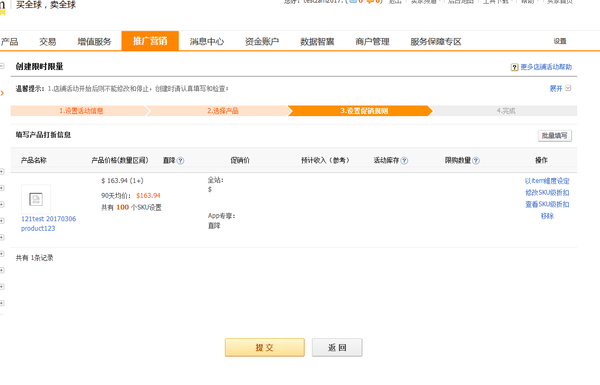Click the 操作 column header
This screenshot has width=600, height=385.
pyautogui.click(x=541, y=160)
